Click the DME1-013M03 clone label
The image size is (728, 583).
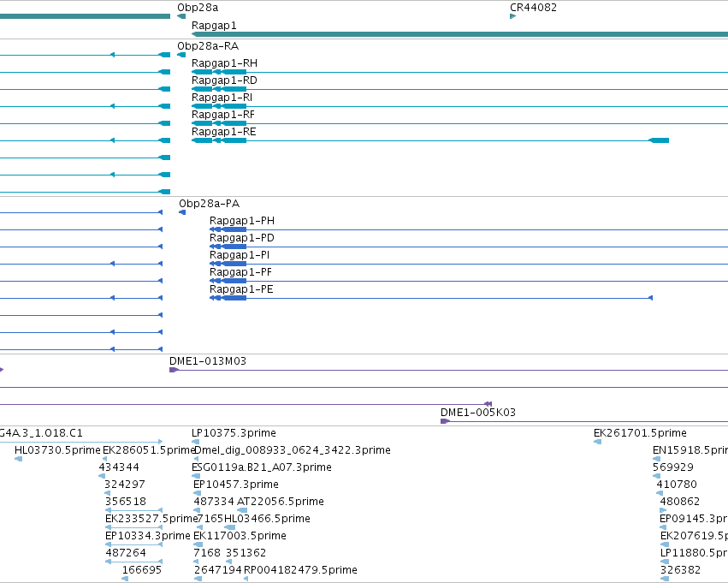(x=208, y=361)
